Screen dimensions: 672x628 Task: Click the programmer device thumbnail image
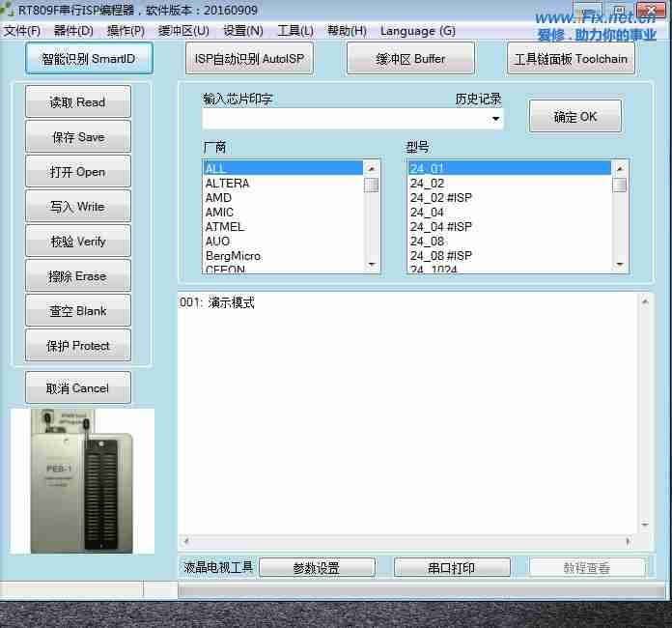click(82, 481)
